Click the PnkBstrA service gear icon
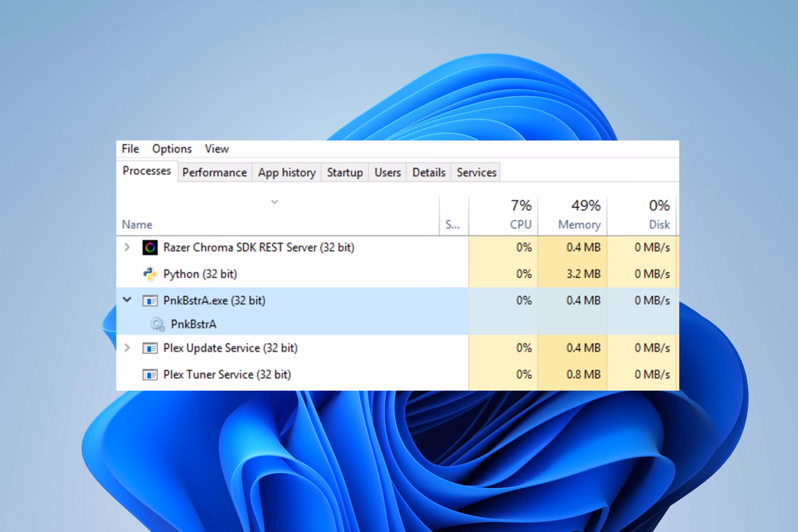 (157, 324)
